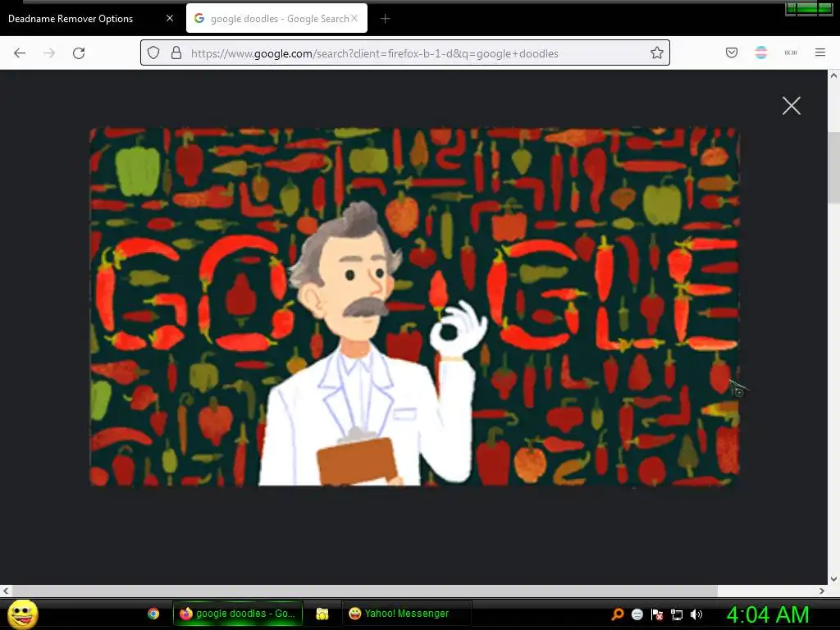The image size is (840, 630).
Task: Select the Firefox google doodles taskbar button
Action: point(238,614)
